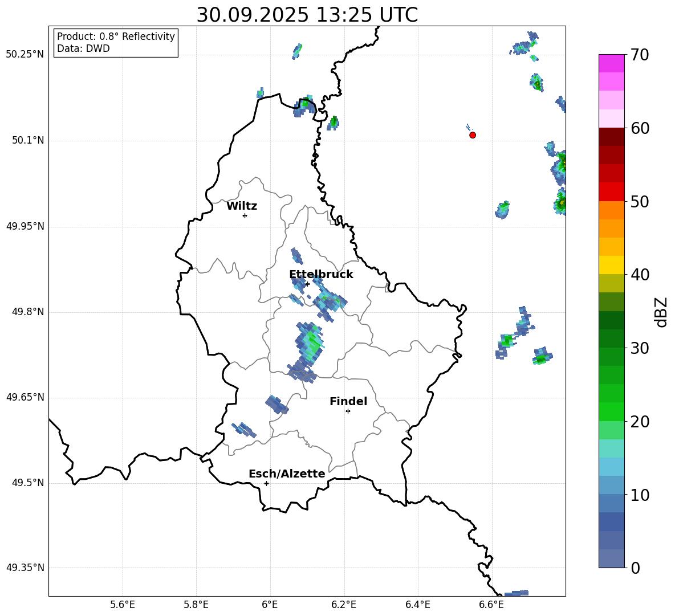The width and height of the screenshot is (675, 616).
Task: Click the Wiltz city label
Action: click(242, 206)
